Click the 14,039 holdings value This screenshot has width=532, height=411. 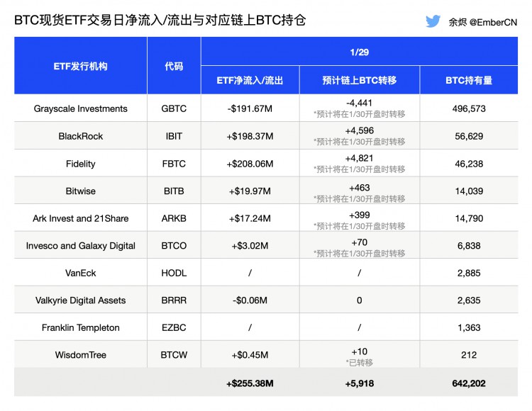pos(469,191)
